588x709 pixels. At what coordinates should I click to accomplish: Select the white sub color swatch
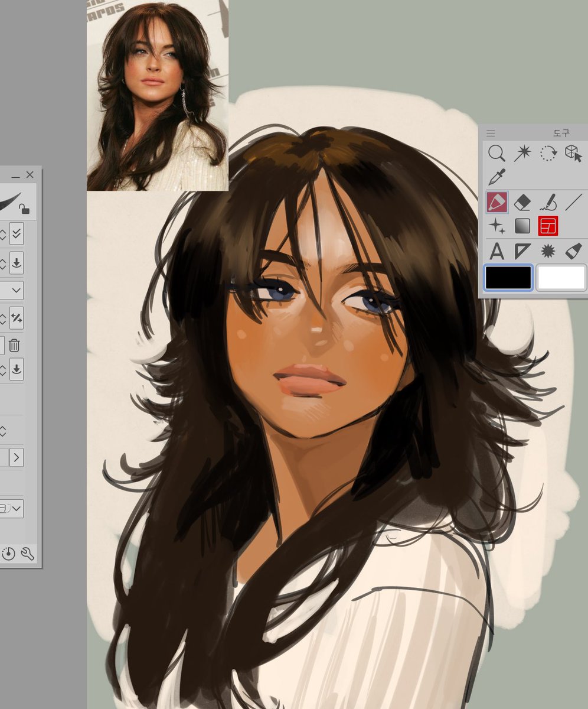click(x=561, y=278)
